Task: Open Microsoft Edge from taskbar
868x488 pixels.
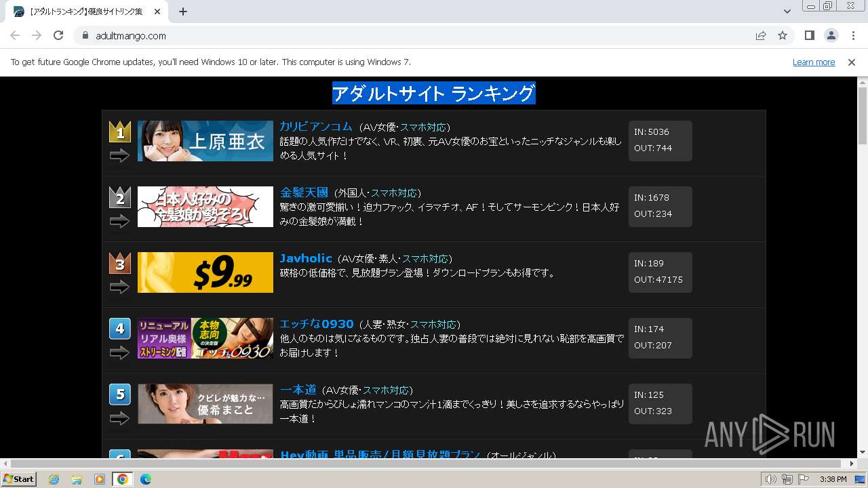Action: click(x=145, y=479)
